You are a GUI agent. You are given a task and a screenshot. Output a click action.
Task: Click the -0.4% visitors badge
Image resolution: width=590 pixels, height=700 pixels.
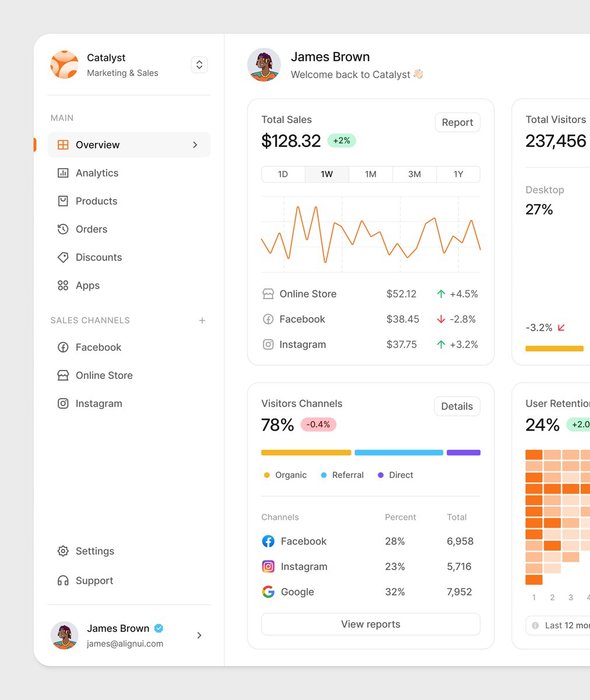pos(318,424)
